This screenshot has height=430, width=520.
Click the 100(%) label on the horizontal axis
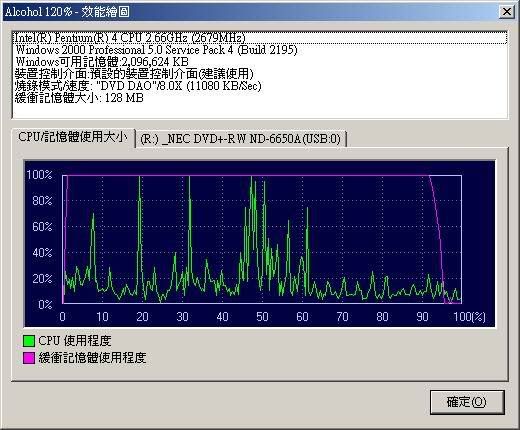[x=469, y=316]
